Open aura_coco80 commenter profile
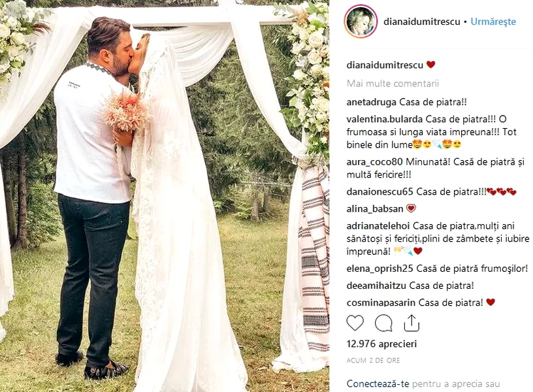 [374, 162]
